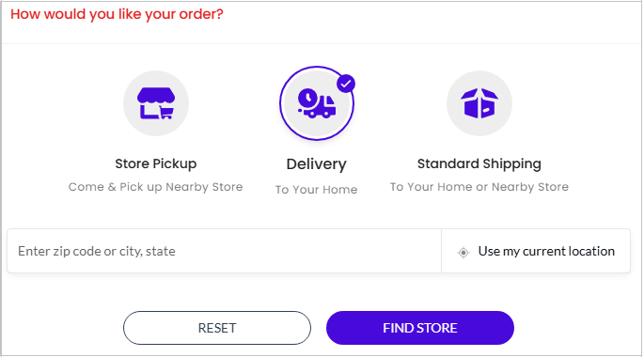Viewport: 644px width, 357px height.
Task: Click the location crosshair icon
Action: tap(463, 252)
